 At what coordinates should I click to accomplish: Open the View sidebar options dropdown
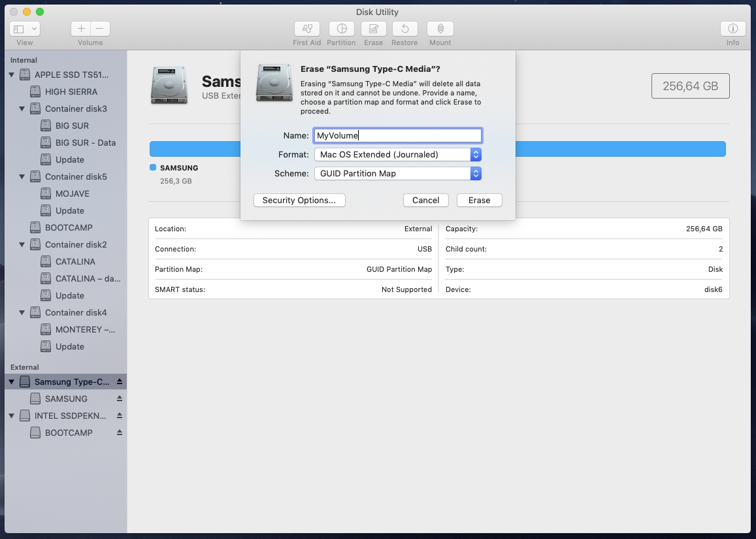(x=25, y=29)
